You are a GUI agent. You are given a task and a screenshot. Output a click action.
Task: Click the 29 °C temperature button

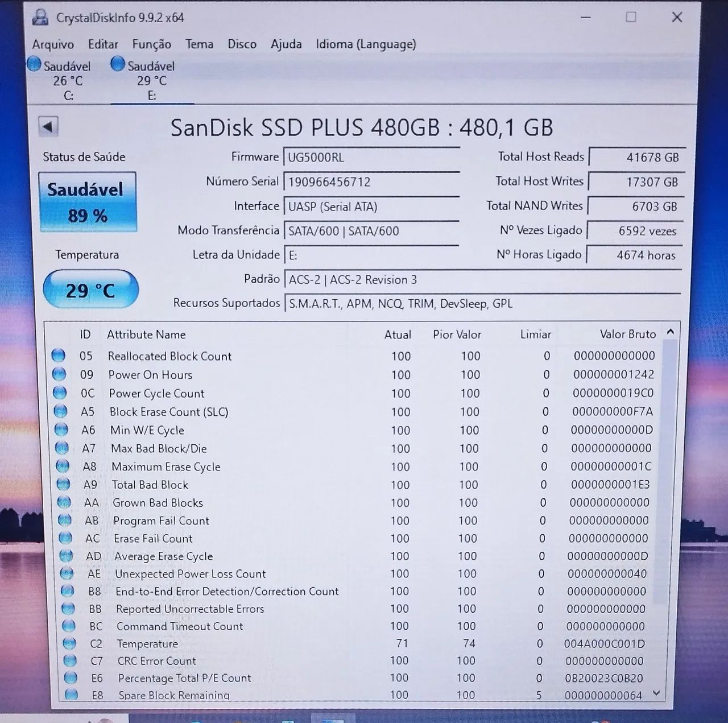(x=90, y=290)
